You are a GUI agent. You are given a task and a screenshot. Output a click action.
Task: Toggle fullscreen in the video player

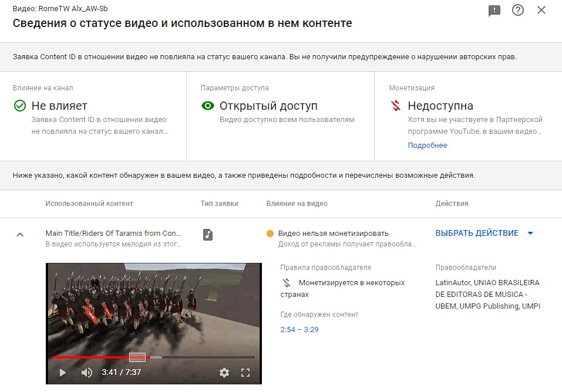pyautogui.click(x=245, y=373)
